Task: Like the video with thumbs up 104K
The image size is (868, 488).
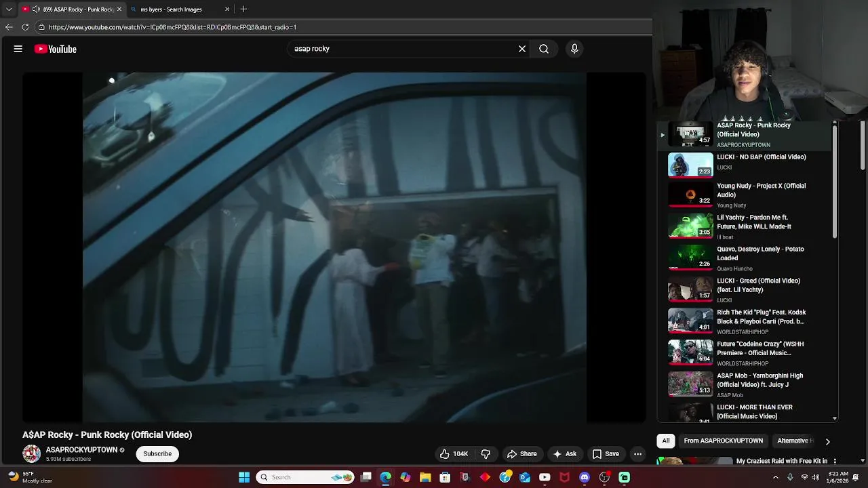Action: click(x=454, y=454)
